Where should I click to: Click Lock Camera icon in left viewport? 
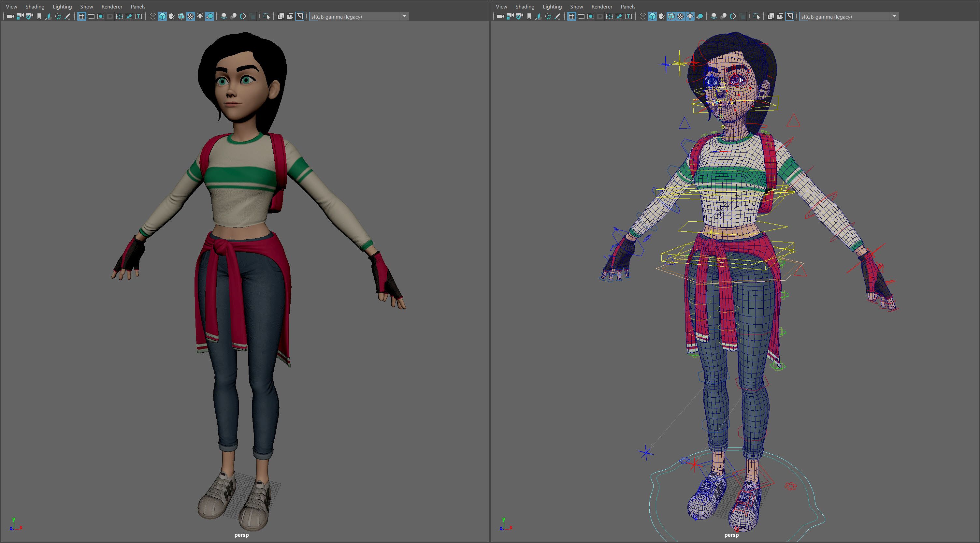(x=20, y=16)
